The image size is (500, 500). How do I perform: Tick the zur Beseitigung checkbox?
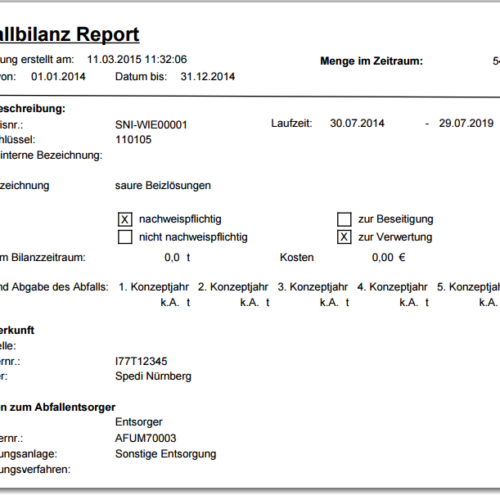(344, 219)
